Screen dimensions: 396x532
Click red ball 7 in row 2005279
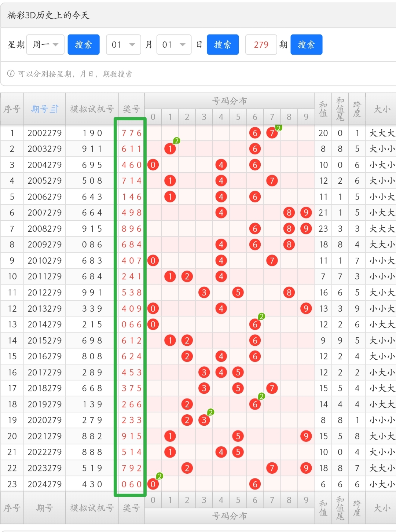(272, 180)
